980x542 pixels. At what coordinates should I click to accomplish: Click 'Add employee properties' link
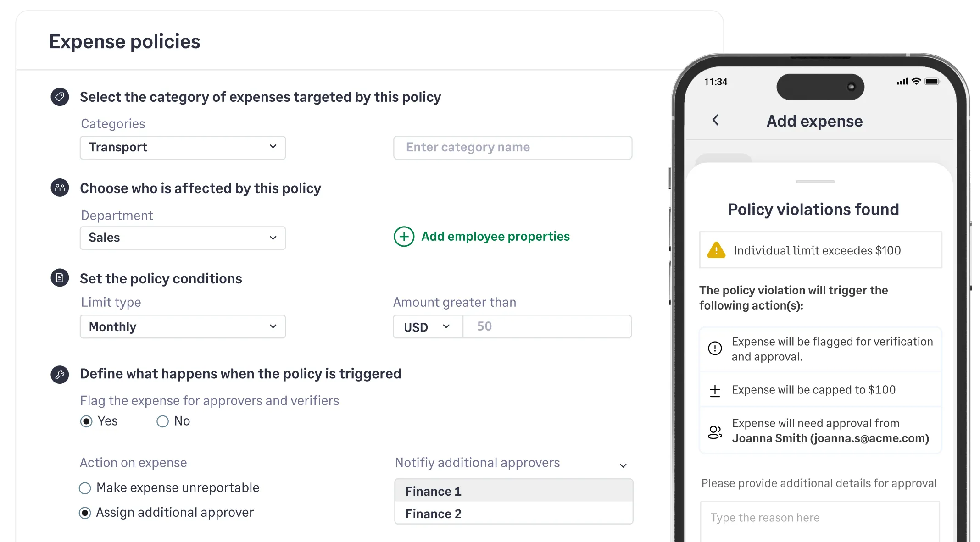click(x=495, y=237)
